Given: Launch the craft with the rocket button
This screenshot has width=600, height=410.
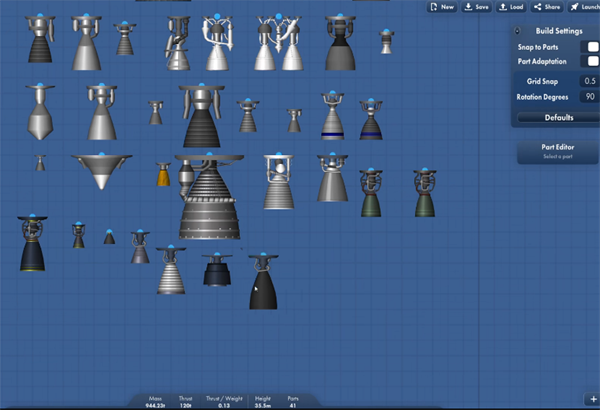Looking at the screenshot, I should click(x=583, y=7).
